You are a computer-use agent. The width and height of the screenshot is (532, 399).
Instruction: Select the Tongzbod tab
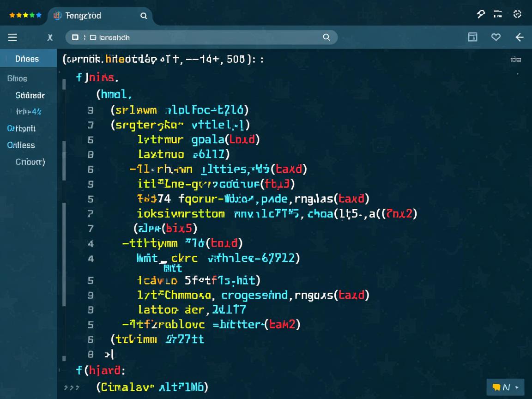(83, 16)
